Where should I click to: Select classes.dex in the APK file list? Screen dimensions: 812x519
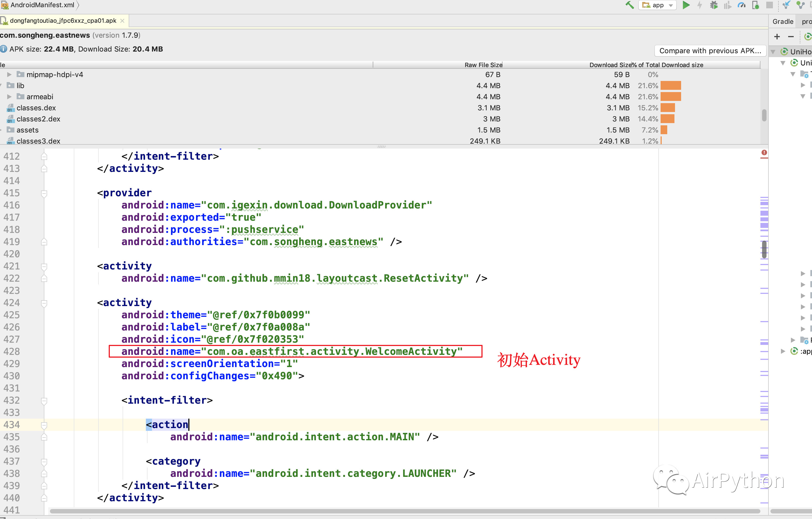(x=36, y=108)
